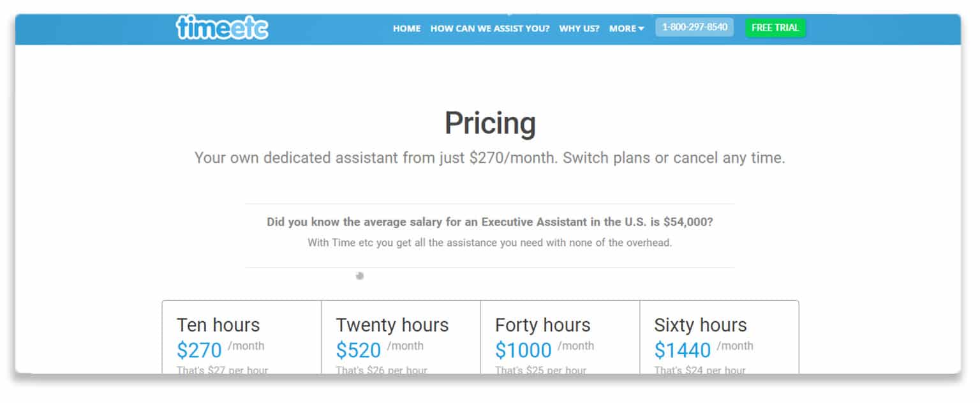The width and height of the screenshot is (980, 403).
Task: Select the Twenty hours plan card
Action: tap(401, 337)
